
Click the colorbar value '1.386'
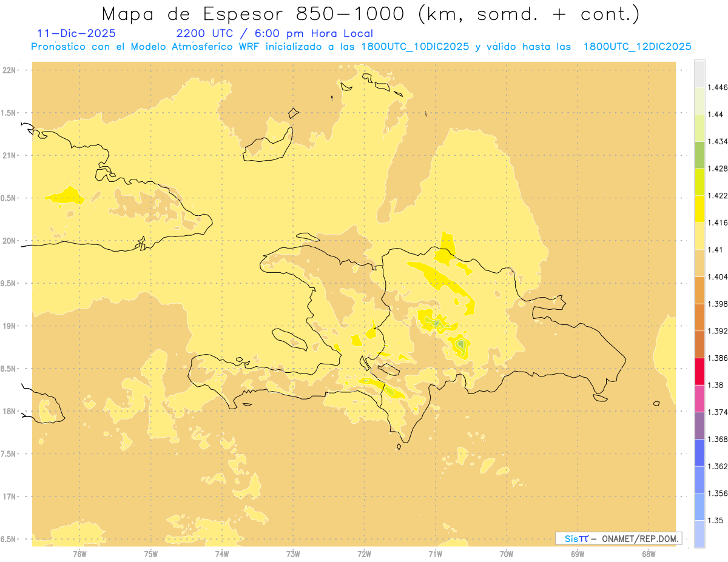718,358
